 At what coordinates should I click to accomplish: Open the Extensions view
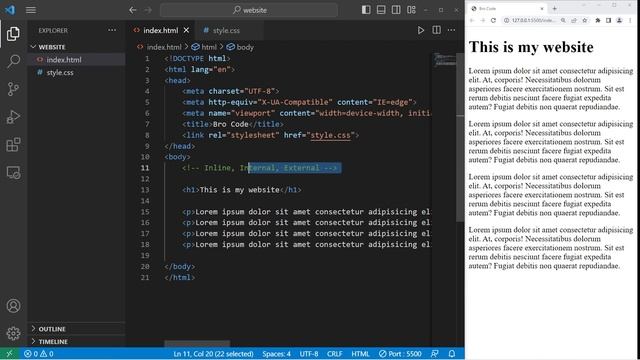click(13, 144)
